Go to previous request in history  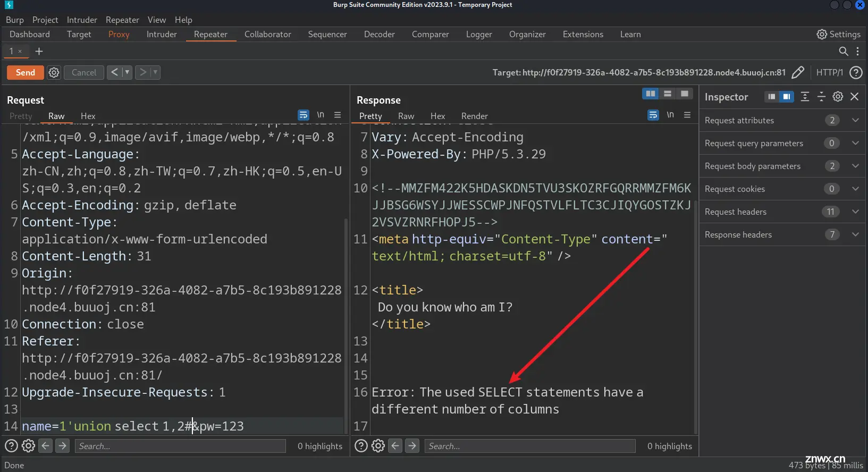click(114, 72)
